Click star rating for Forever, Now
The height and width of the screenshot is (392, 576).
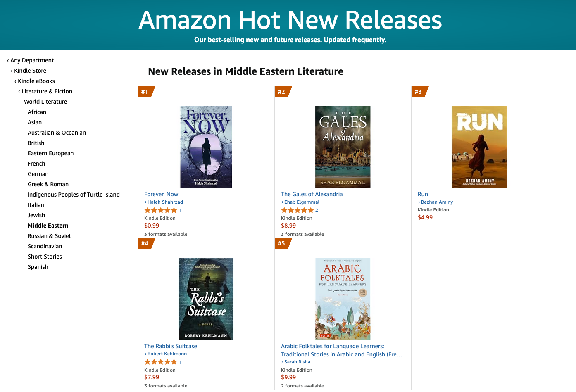[160, 210]
